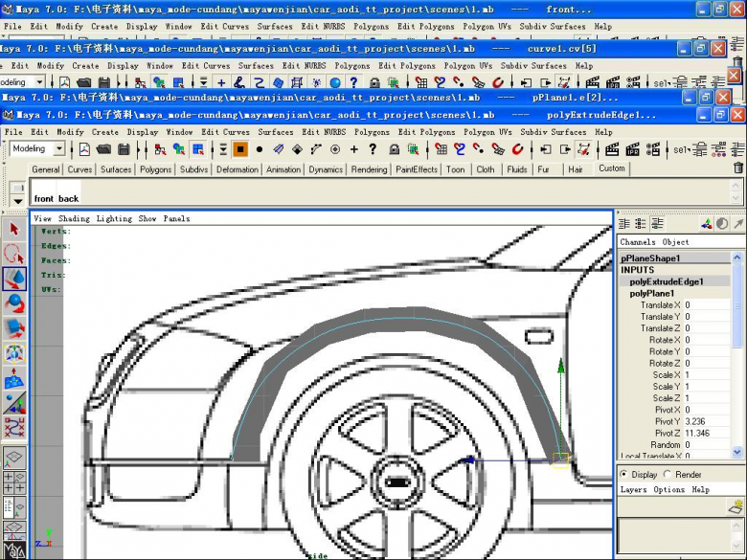The image size is (747, 560).
Task: Show the channel box only layout icon
Action: coord(623,224)
